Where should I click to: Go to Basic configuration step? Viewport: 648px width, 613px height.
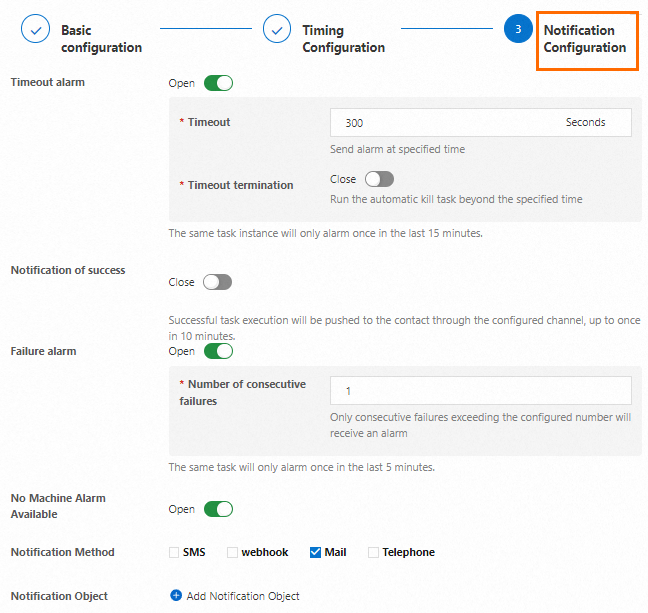click(x=101, y=39)
